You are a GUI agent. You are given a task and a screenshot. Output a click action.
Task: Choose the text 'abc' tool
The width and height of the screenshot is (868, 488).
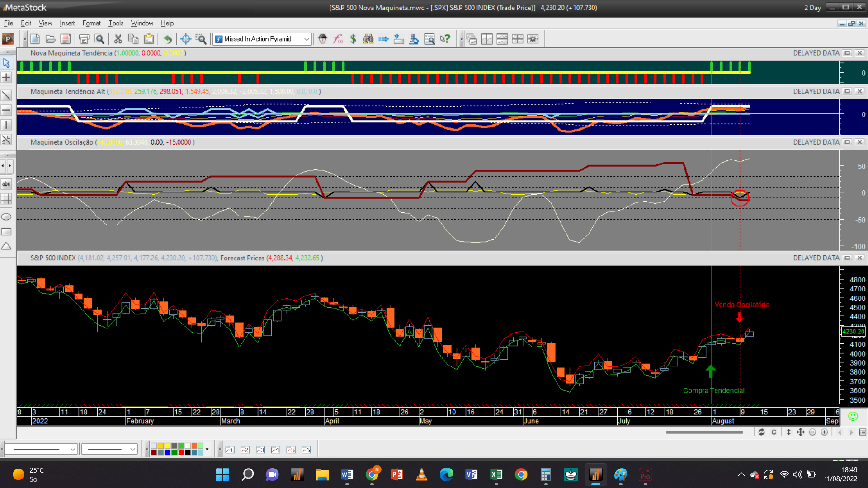[6, 183]
